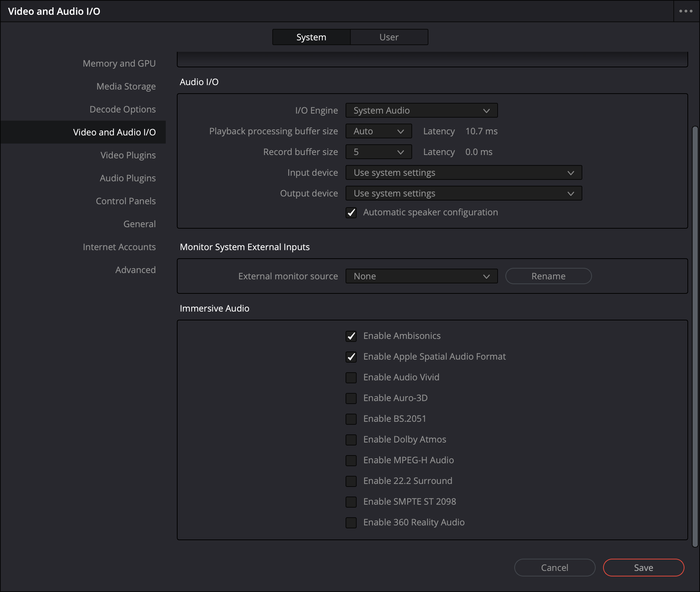Select the System tab

click(311, 37)
